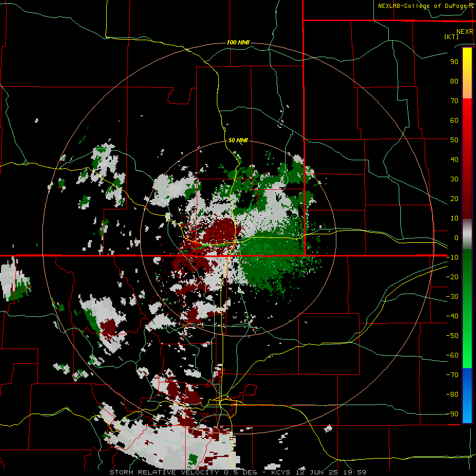Image resolution: width=476 pixels, height=476 pixels.
Task: Click the STORM RELATIVE VELOCITY caption text
Action: tap(166, 472)
